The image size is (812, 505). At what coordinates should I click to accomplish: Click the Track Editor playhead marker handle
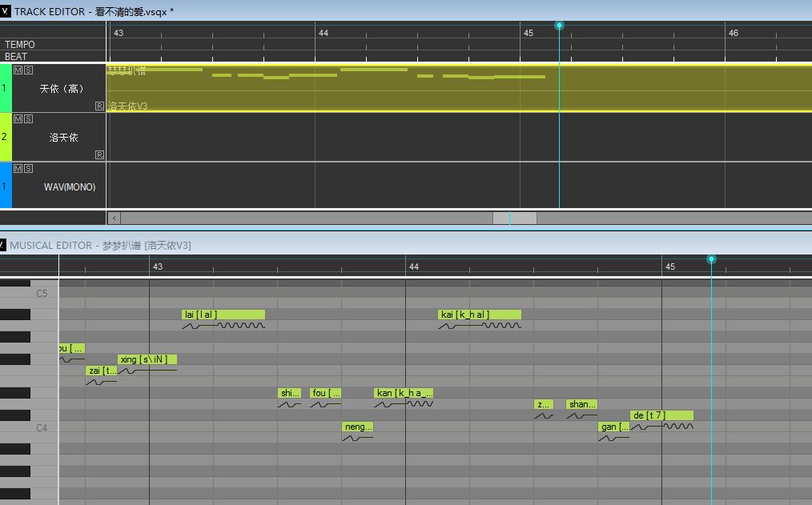(559, 26)
